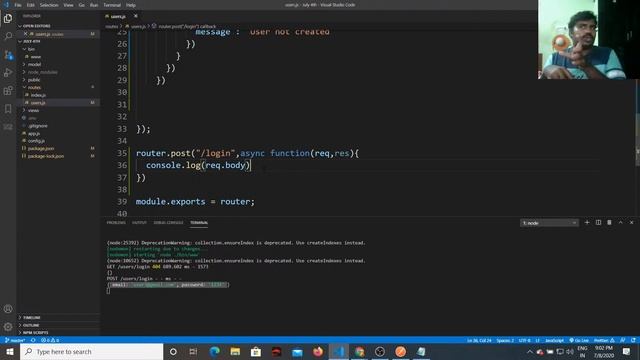The width and height of the screenshot is (640, 360).
Task: Select users.js in the routes folder
Action: pyautogui.click(x=59, y=102)
